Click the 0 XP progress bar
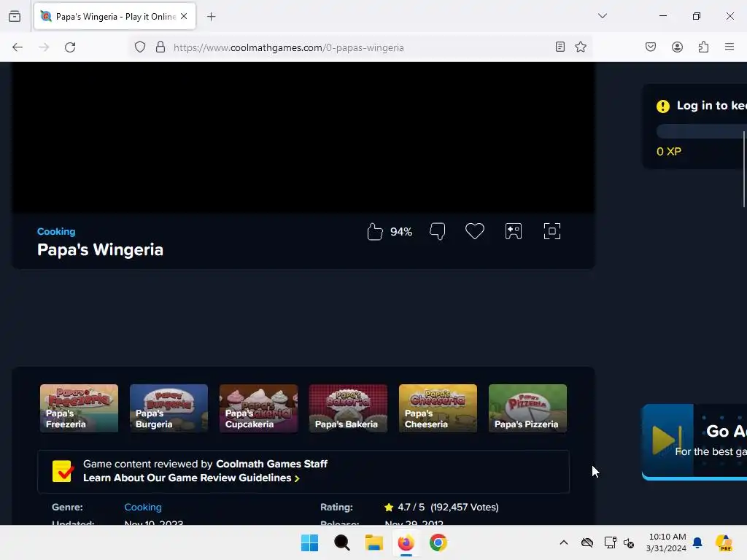The height and width of the screenshot is (560, 747). click(701, 131)
